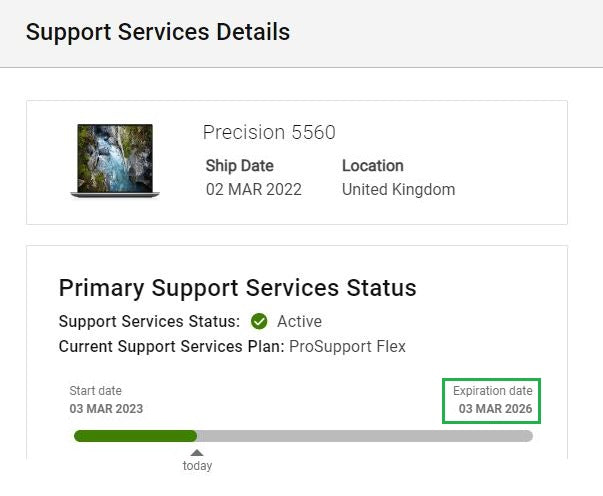Click the today triangle marker
Viewport: 603px width, 496px height.
197,453
